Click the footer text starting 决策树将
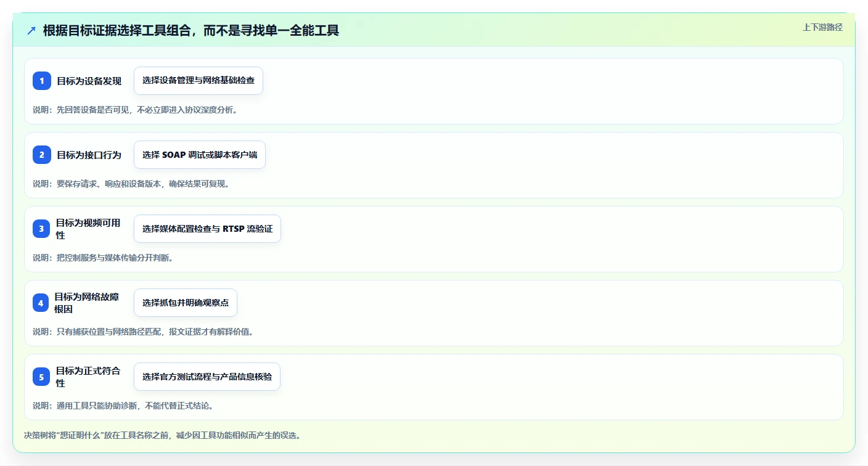The width and height of the screenshot is (868, 466). pos(162,435)
